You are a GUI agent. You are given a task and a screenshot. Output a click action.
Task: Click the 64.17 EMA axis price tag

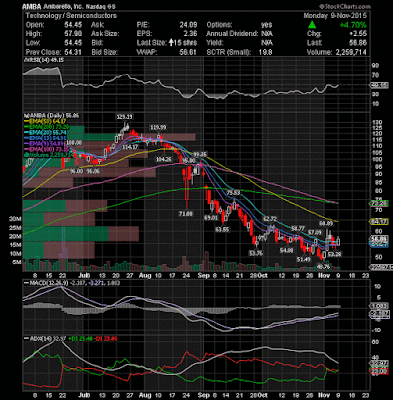coord(379,221)
